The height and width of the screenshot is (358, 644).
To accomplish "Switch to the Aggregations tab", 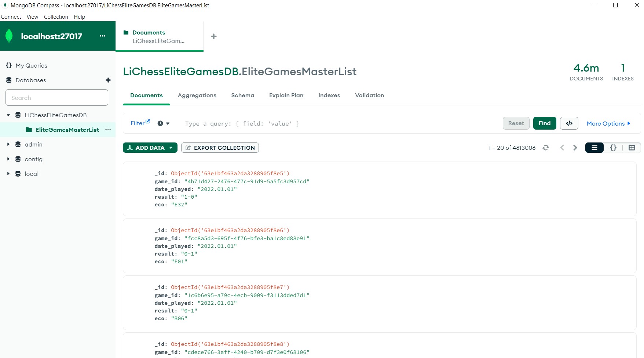I will point(197,95).
